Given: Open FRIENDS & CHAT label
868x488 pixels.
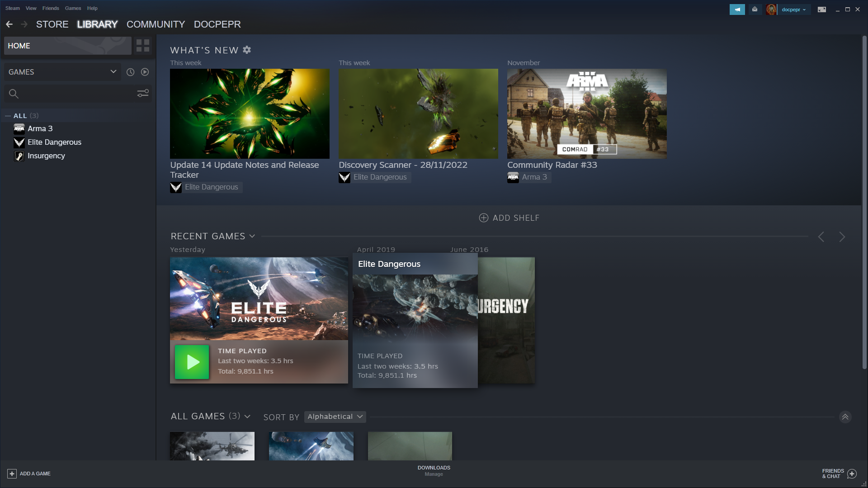Looking at the screenshot, I should coord(833,474).
